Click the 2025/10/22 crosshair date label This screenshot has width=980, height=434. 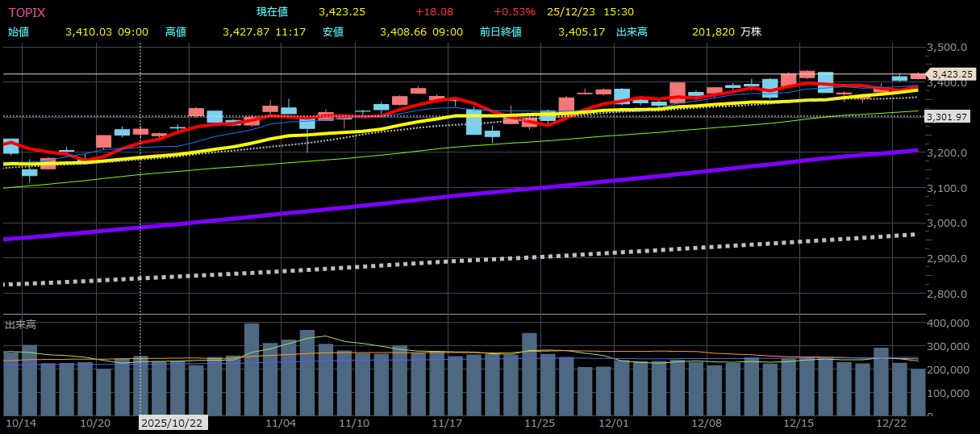(173, 423)
